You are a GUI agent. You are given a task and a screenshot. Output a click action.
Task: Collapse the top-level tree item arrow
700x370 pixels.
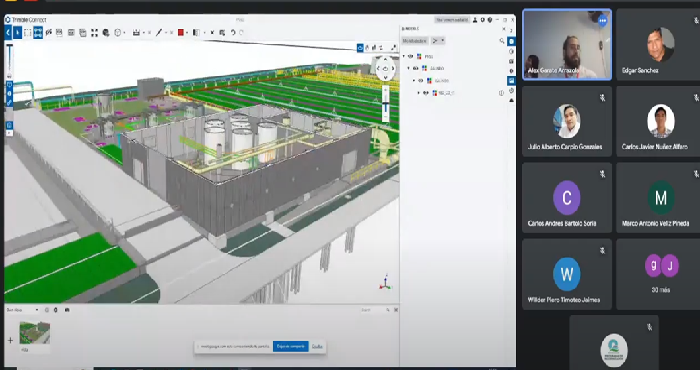pyautogui.click(x=404, y=56)
